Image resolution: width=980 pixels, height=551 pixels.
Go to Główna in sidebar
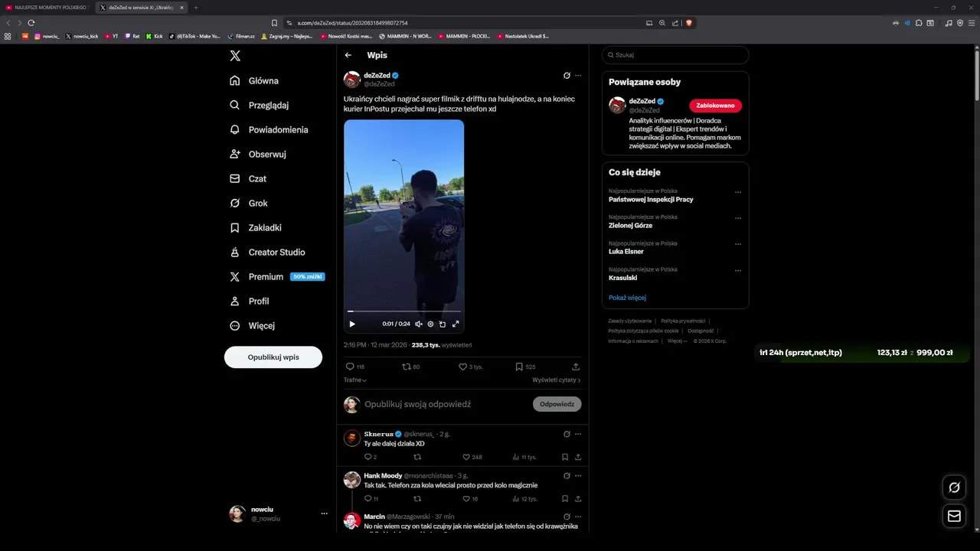click(254, 80)
